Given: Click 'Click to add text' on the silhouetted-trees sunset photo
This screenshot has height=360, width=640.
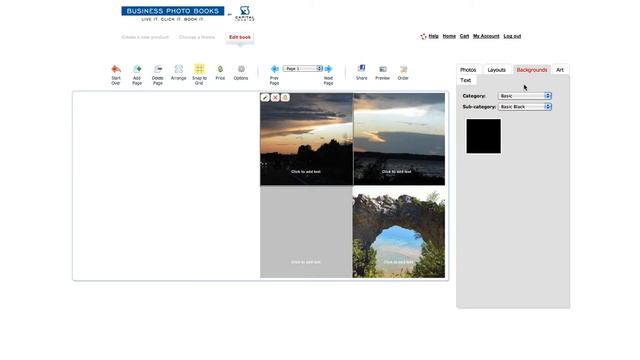Looking at the screenshot, I should [306, 172].
